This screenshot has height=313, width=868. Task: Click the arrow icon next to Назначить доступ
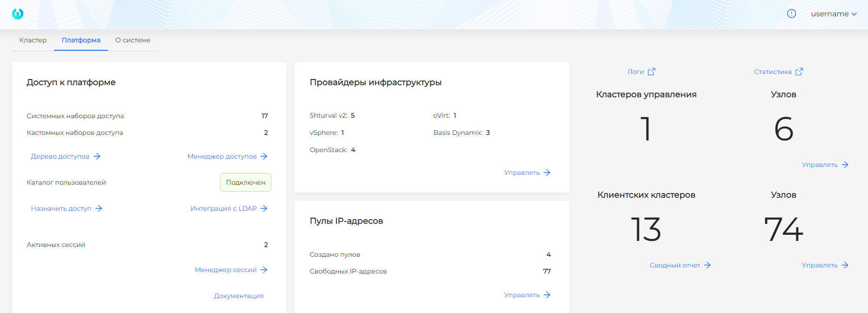coord(99,208)
